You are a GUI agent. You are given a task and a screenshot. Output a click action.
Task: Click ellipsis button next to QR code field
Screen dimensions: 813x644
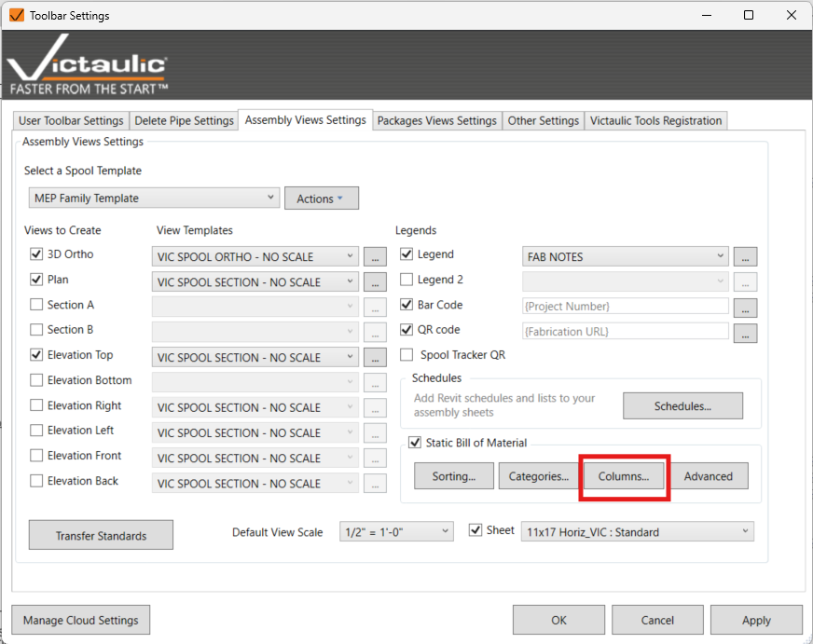(745, 333)
